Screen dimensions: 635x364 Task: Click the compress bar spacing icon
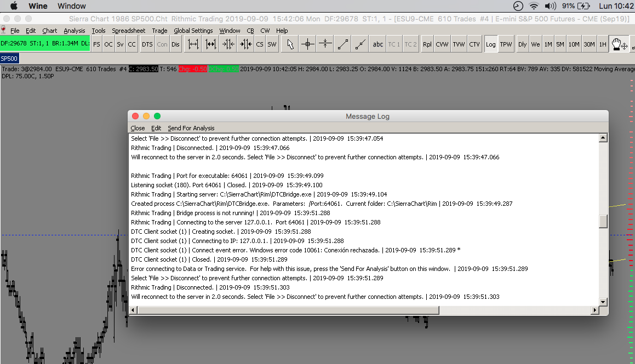[x=228, y=44]
